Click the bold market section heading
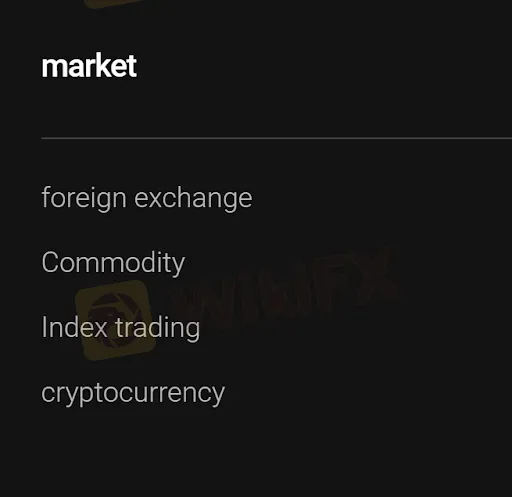 89,66
